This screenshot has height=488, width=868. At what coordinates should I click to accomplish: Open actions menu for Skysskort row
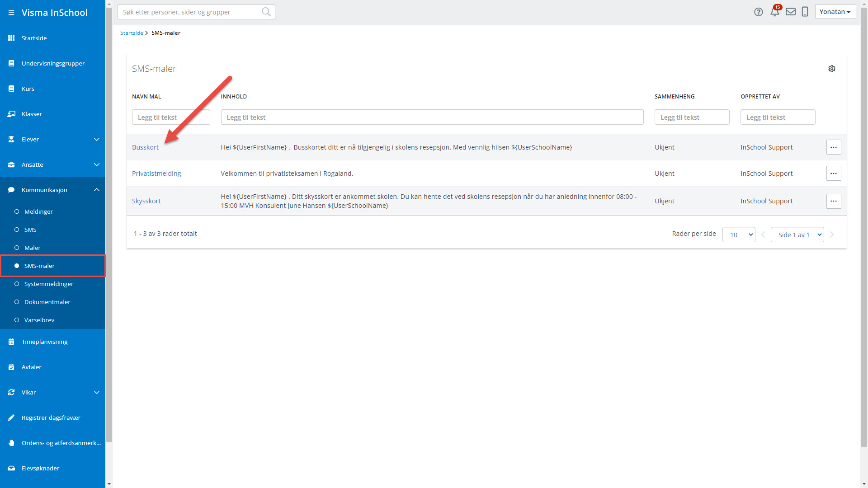pos(834,201)
